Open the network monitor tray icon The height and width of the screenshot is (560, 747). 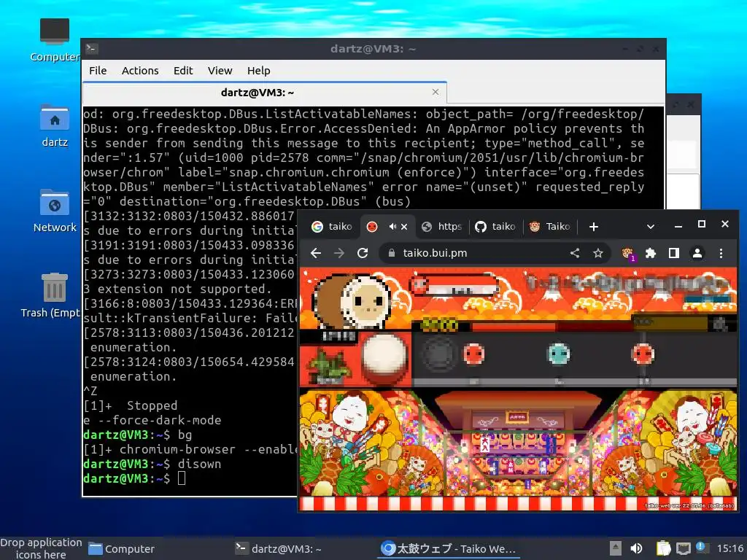click(x=683, y=548)
